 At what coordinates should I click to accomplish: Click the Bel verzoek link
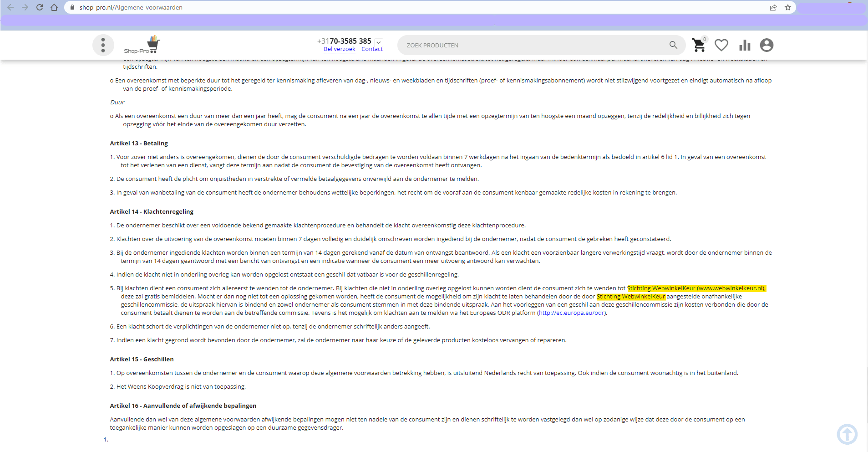[x=339, y=49]
